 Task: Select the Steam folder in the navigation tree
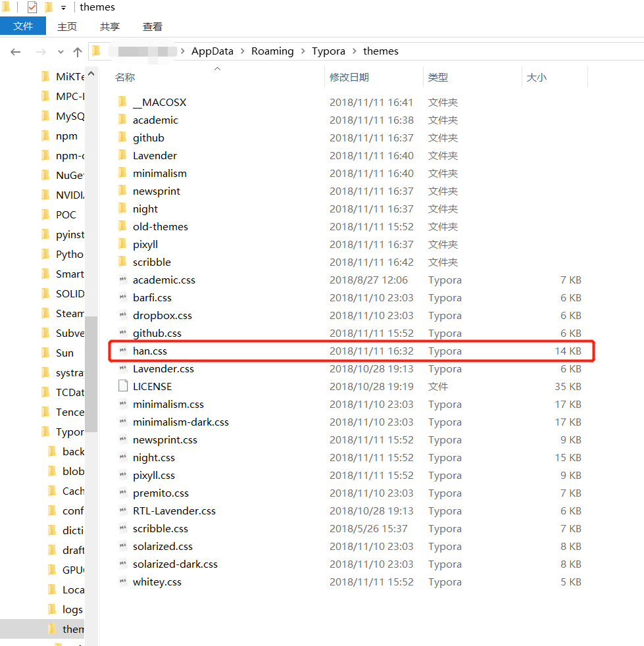click(69, 313)
